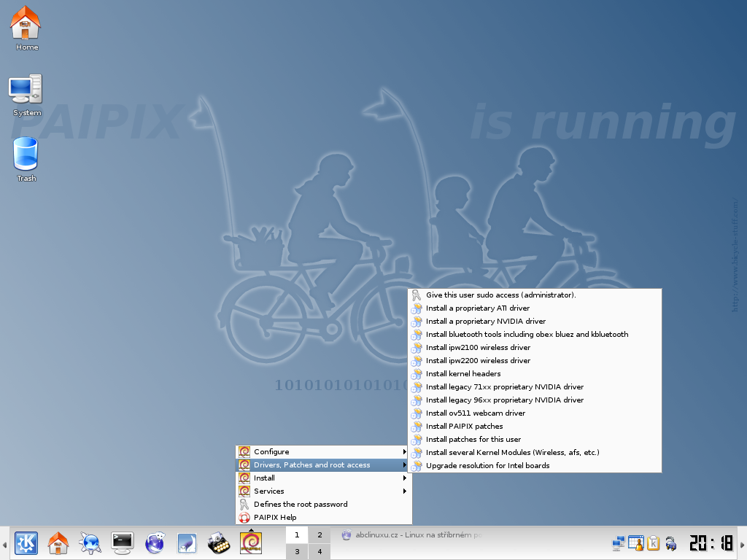Click the icon beside Give this user sudo access
The width and height of the screenshot is (747, 560).
[x=417, y=295]
